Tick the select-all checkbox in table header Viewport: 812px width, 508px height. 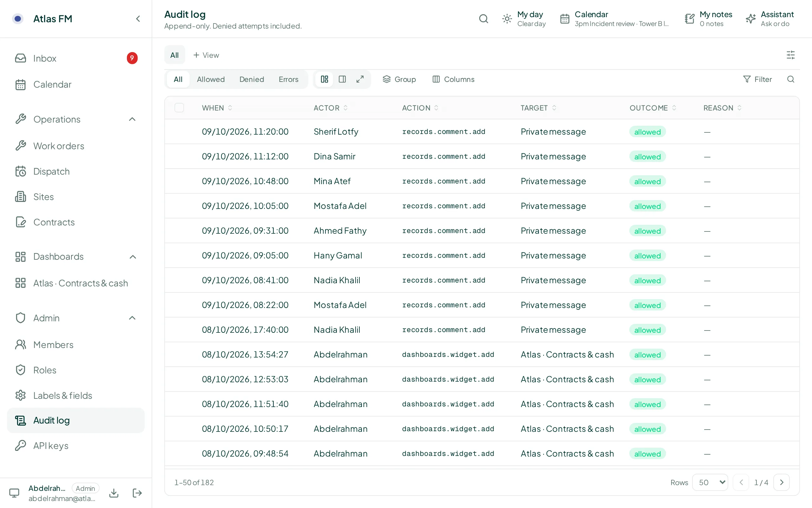pyautogui.click(x=179, y=108)
